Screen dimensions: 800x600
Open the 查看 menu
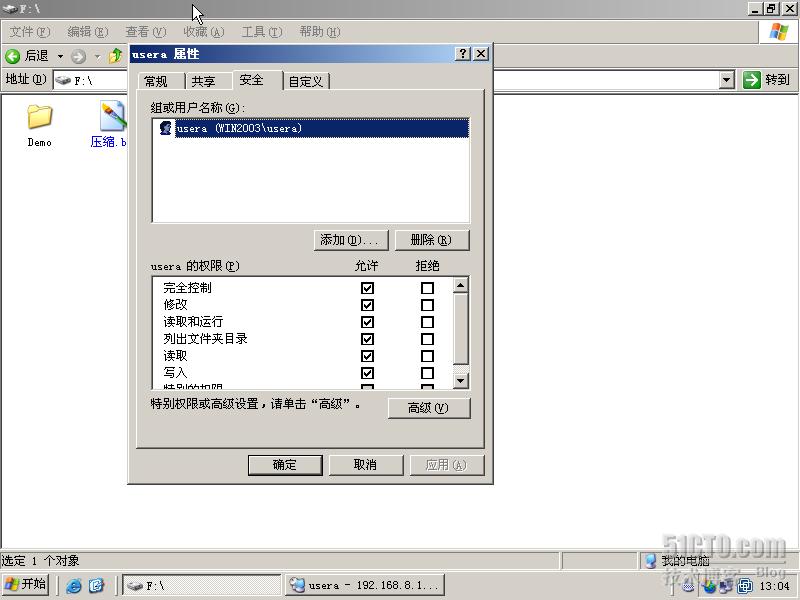pos(146,32)
